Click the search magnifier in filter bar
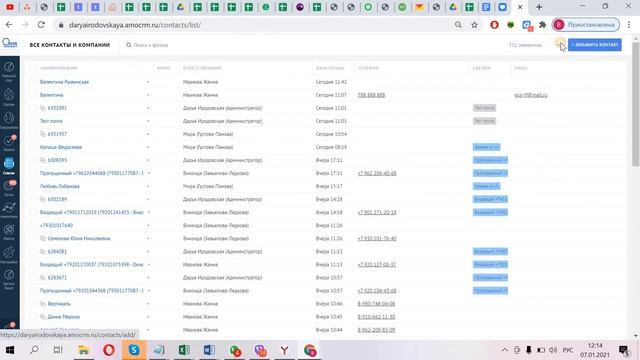Screen dimensions: 640x360 click(x=129, y=45)
